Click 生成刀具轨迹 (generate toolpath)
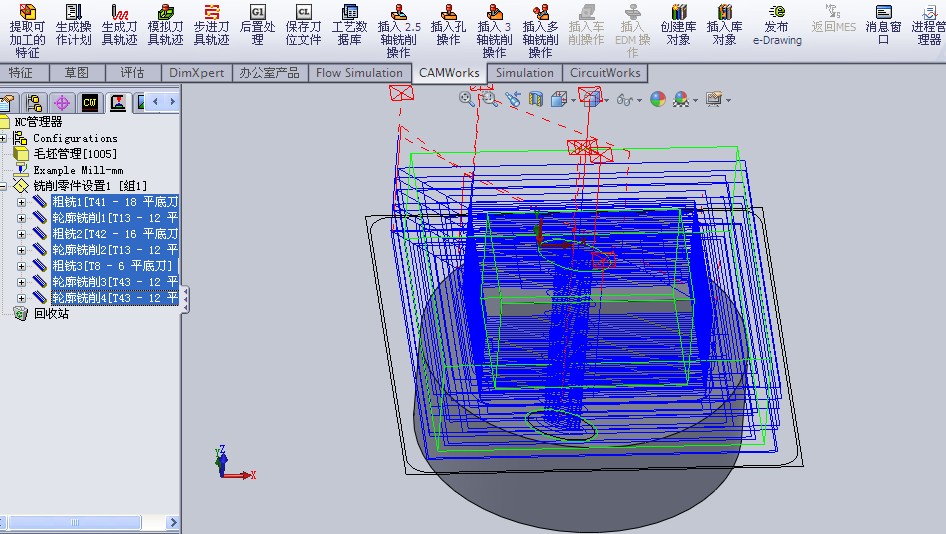 119,25
